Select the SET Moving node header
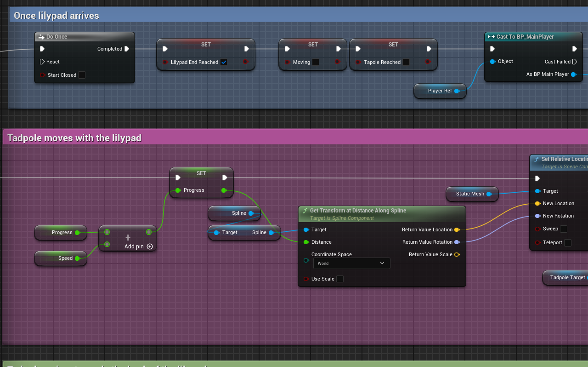Image resolution: width=588 pixels, height=367 pixels. tap(313, 45)
